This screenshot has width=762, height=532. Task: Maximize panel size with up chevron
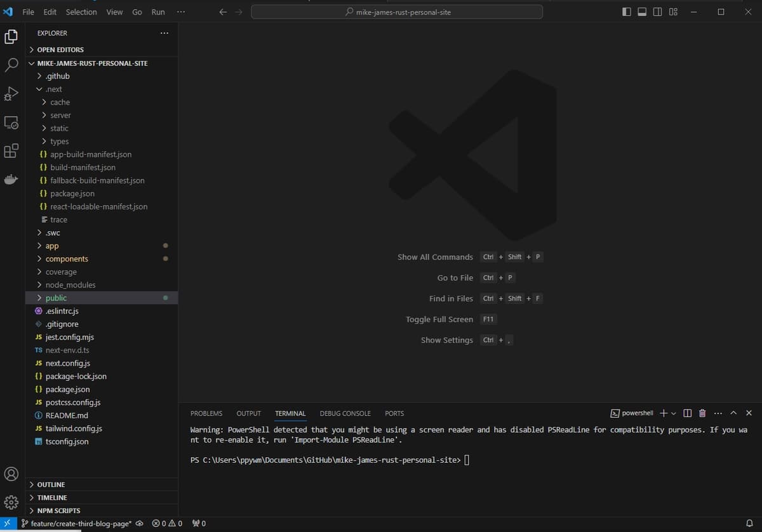pyautogui.click(x=733, y=413)
